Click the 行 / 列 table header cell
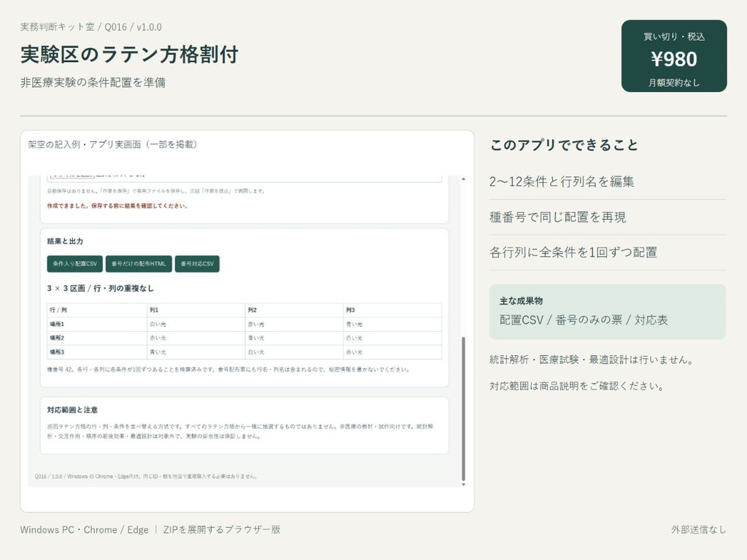Viewport: 747px width, 560px height. [97, 310]
